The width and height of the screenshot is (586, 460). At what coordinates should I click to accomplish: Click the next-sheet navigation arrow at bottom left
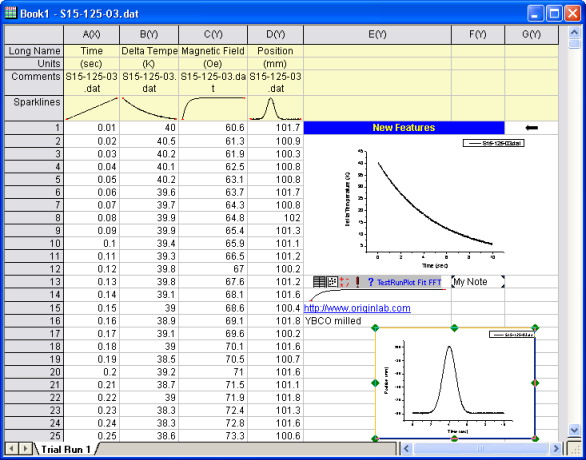(x=25, y=448)
